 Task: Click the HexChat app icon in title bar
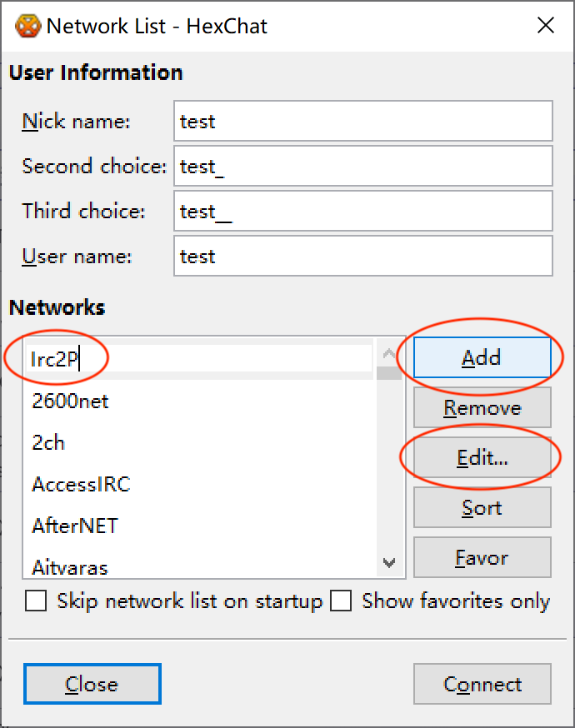click(x=27, y=26)
